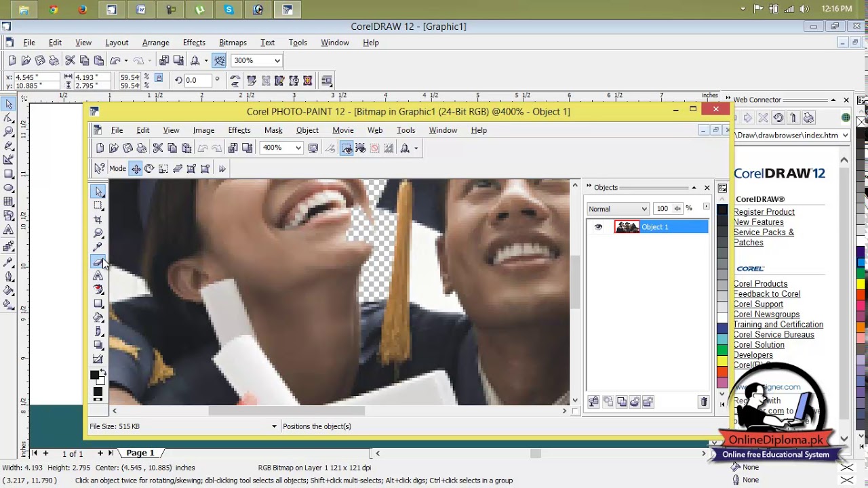The image size is (868, 488).
Task: Open the Corel Support link
Action: click(x=758, y=304)
